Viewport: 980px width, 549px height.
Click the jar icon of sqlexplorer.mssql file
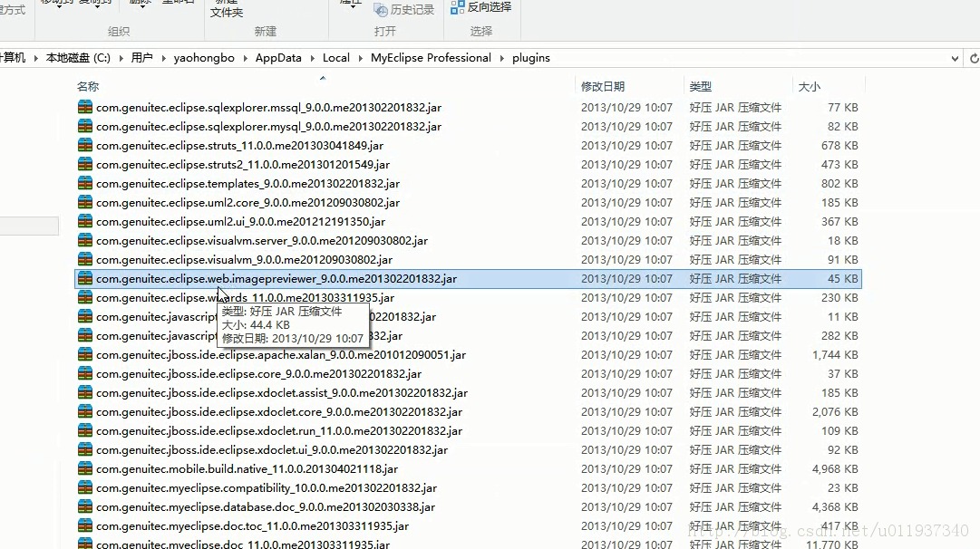[x=85, y=107]
